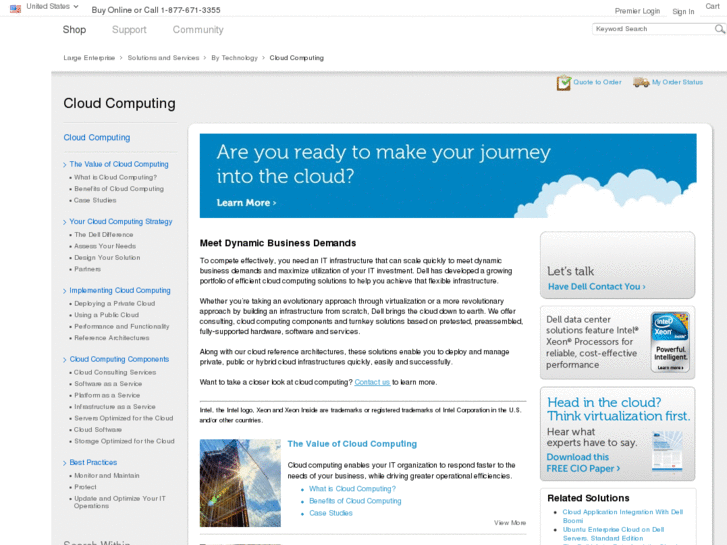Open Ubuntu Enterprise Cloud on Dell Servers link
727x545 pixels.
click(613, 534)
